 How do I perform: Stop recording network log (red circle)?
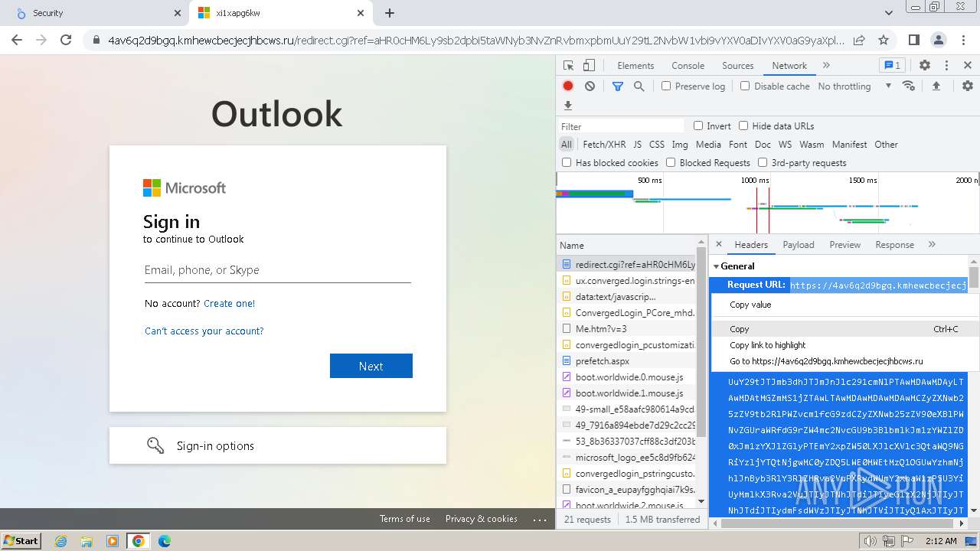tap(568, 86)
